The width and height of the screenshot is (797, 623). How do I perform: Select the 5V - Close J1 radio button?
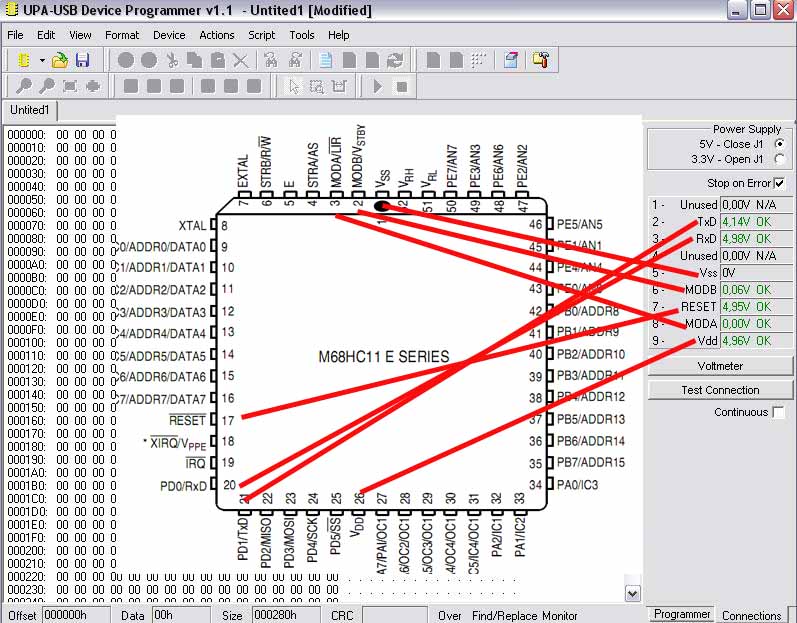(780, 144)
